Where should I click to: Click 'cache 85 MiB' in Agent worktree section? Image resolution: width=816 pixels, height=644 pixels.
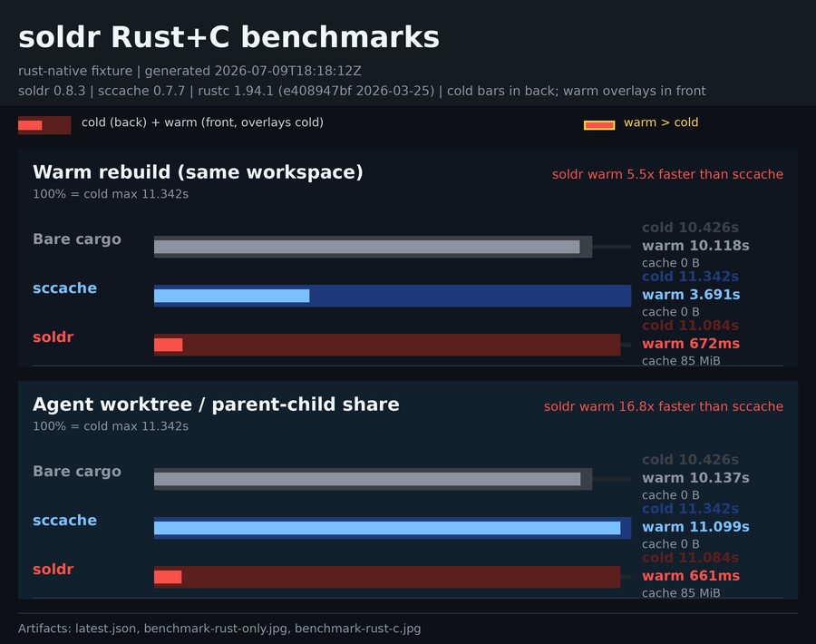pos(681,593)
